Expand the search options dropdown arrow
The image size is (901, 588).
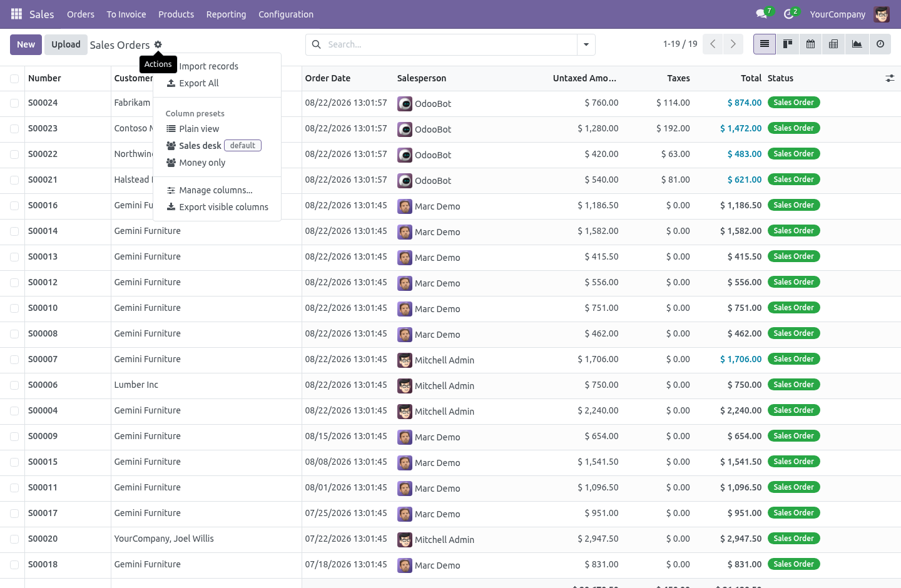(586, 44)
